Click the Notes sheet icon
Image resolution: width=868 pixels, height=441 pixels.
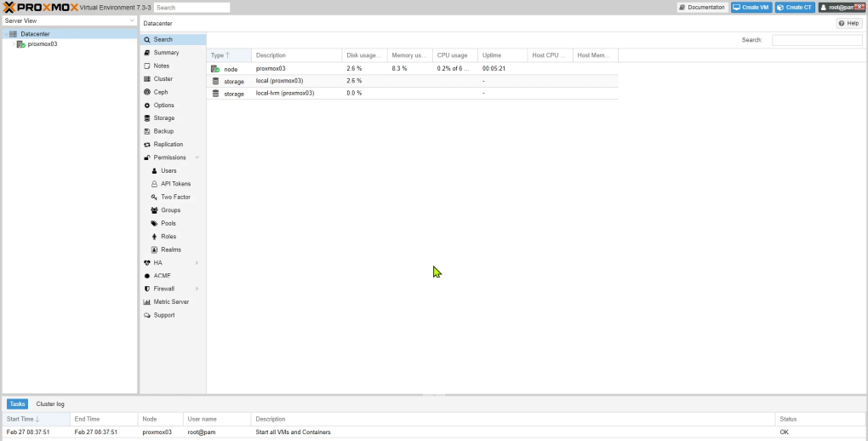[x=146, y=66]
